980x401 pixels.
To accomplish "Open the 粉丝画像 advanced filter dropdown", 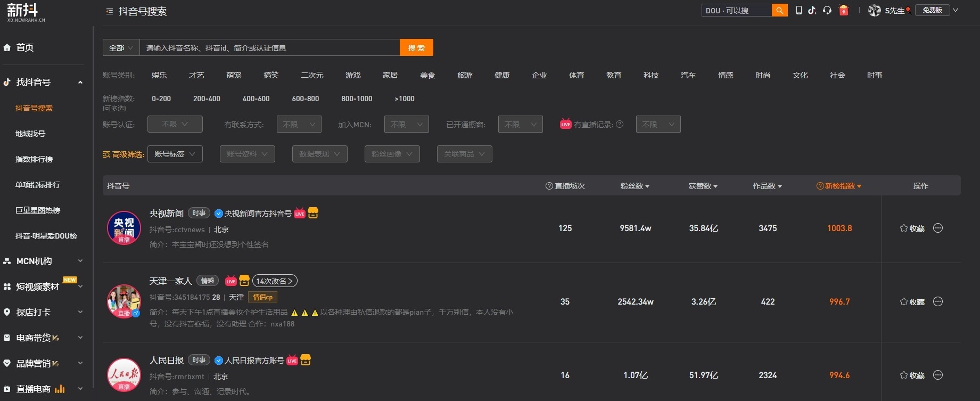I will point(392,154).
